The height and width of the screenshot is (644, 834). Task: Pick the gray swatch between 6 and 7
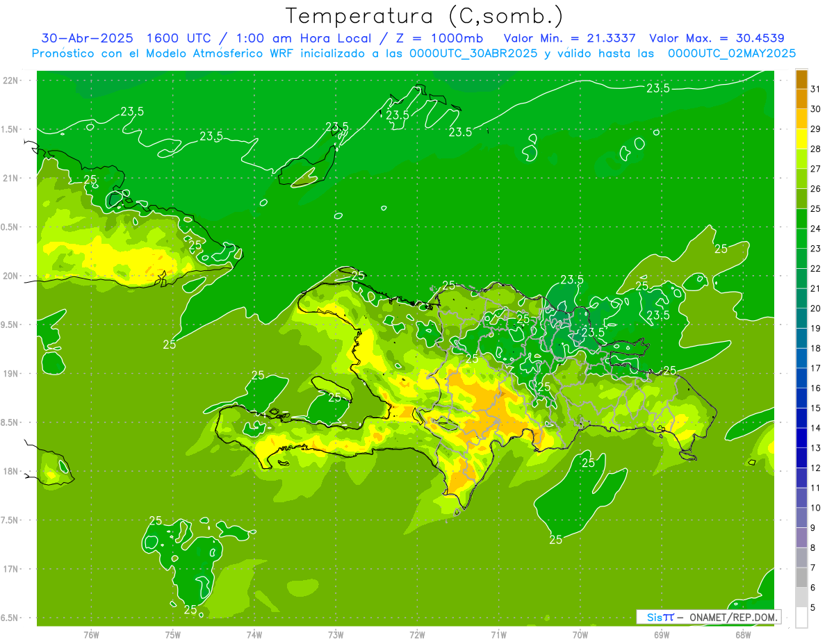point(801,577)
